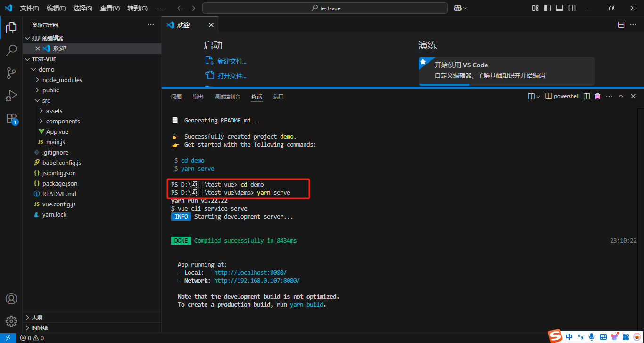644x343 pixels.
Task: Click the test-vue search box
Action: click(x=324, y=8)
